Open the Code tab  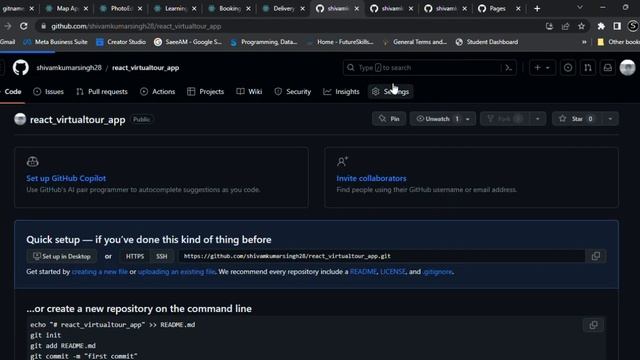point(13,91)
